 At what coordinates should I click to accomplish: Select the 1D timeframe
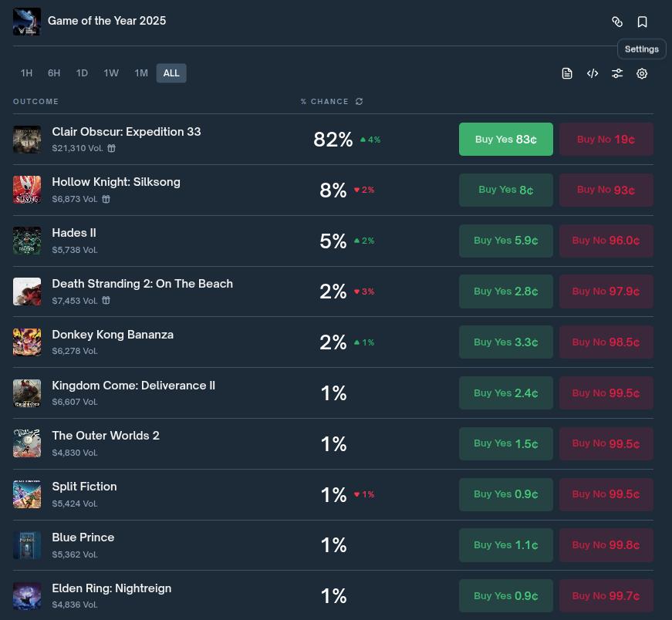pos(82,73)
